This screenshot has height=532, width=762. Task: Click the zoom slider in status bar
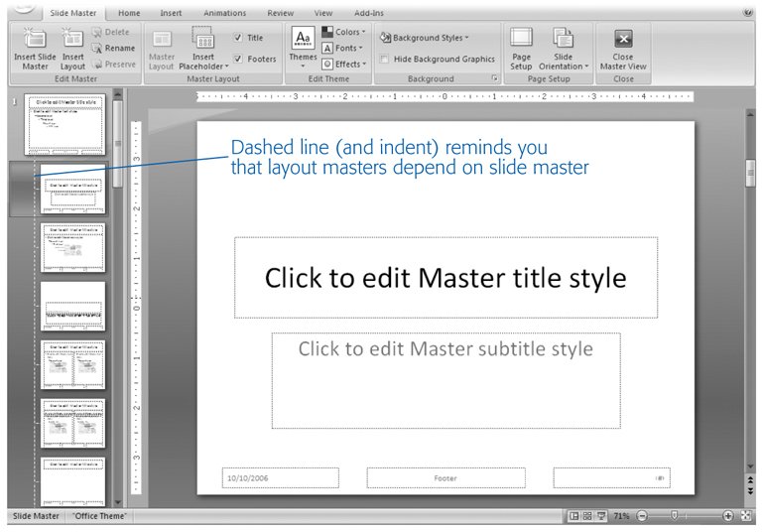[x=675, y=517]
